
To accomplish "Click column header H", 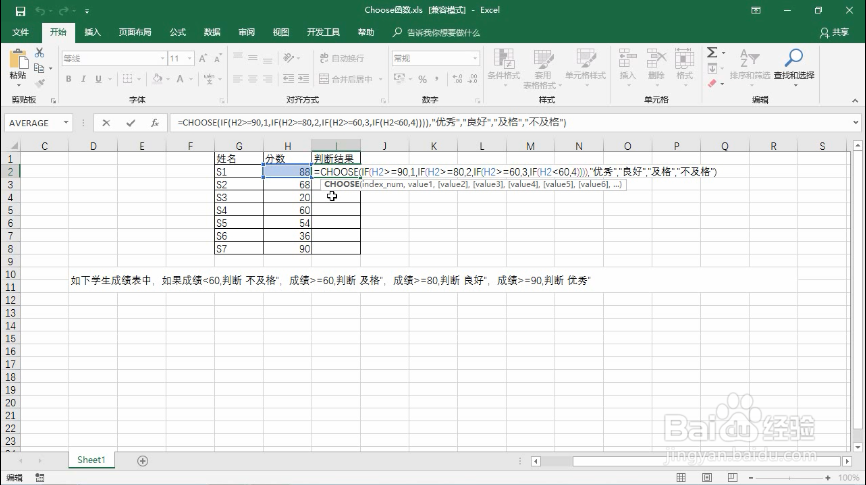I will point(287,146).
